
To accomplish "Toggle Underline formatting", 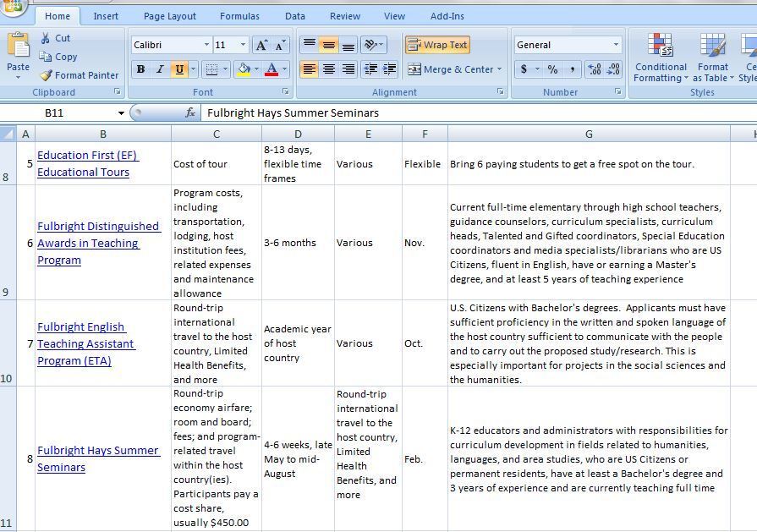I will click(179, 69).
